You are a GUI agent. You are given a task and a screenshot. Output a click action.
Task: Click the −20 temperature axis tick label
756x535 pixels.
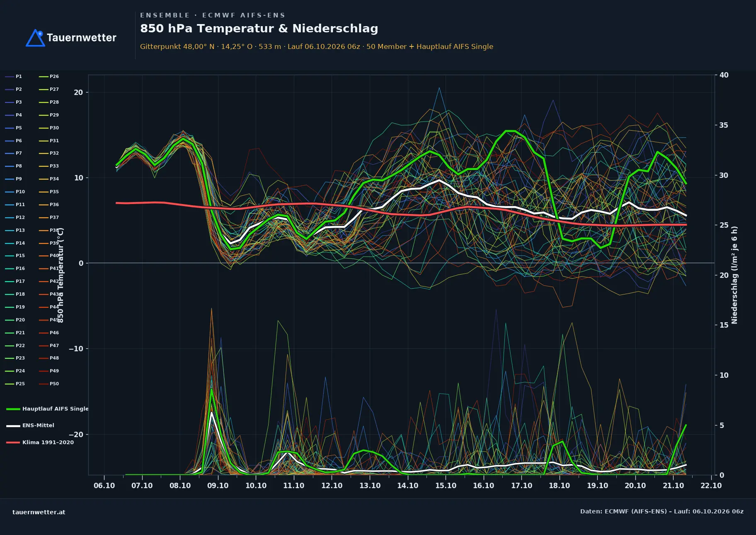click(76, 435)
